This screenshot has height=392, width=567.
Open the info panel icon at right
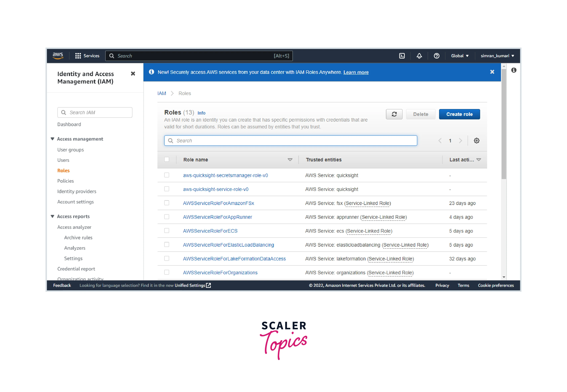[514, 70]
